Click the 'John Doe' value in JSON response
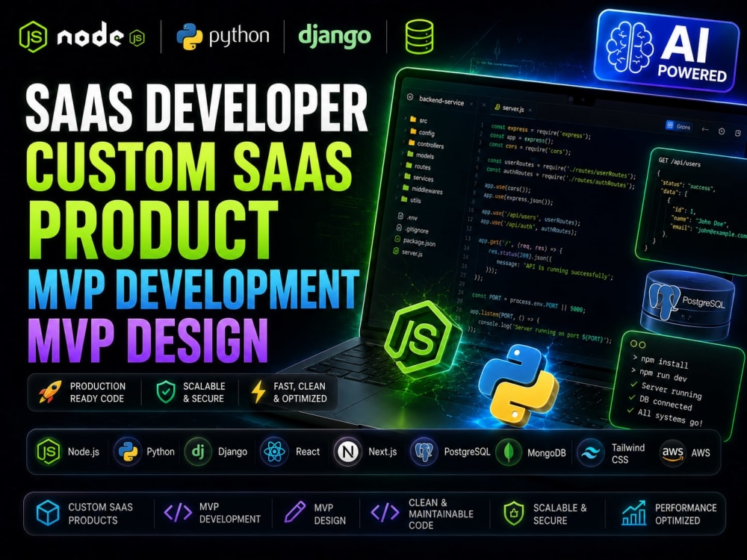 click(x=711, y=223)
